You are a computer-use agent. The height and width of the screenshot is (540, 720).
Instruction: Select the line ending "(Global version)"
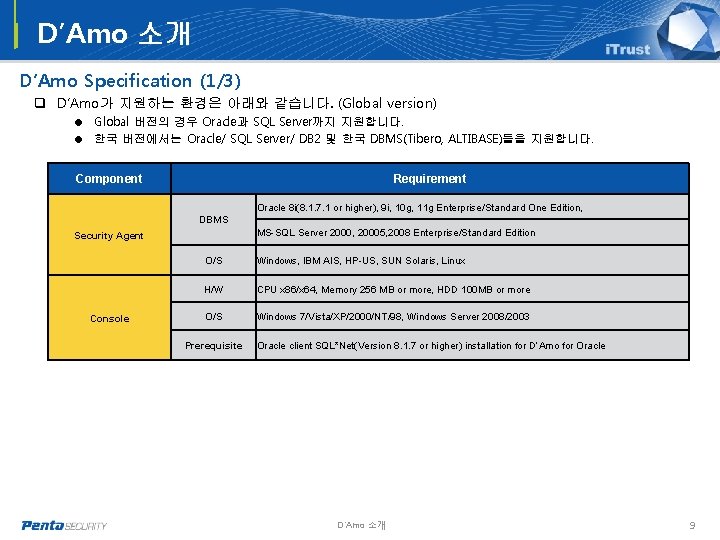point(247,103)
